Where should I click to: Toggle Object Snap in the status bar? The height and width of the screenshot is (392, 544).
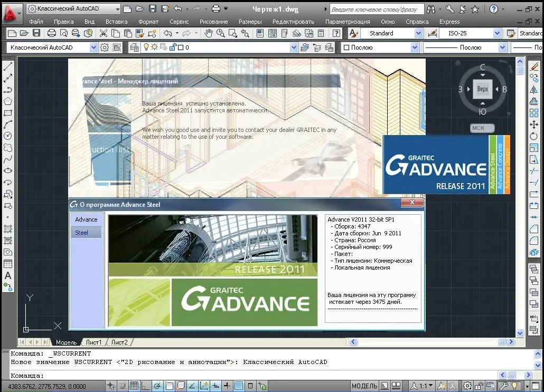169,386
